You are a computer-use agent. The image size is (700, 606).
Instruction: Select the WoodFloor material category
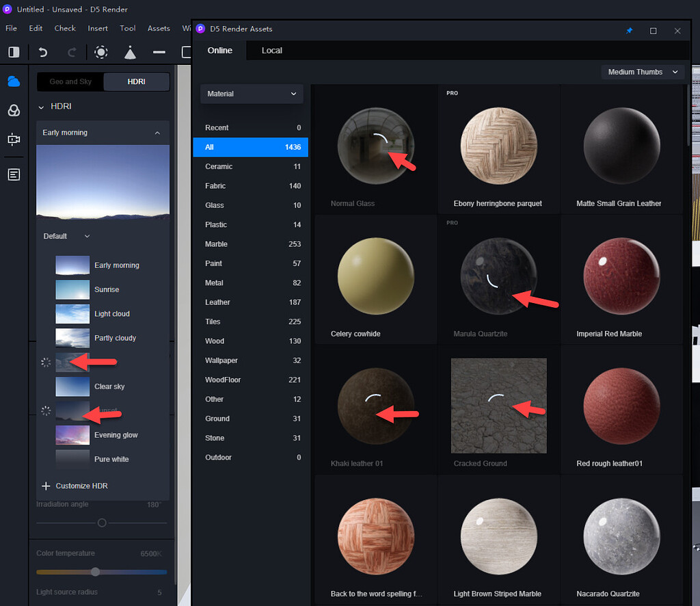tap(252, 380)
